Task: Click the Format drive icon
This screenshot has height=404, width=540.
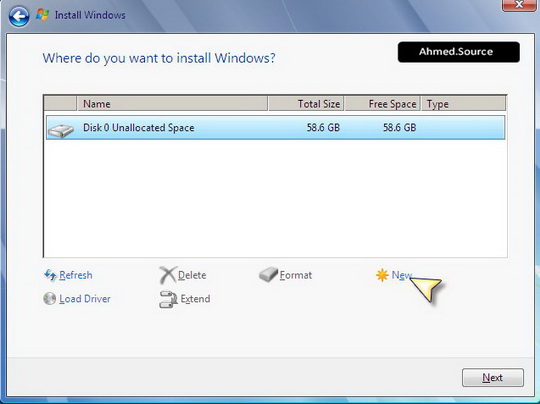Action: (268, 274)
